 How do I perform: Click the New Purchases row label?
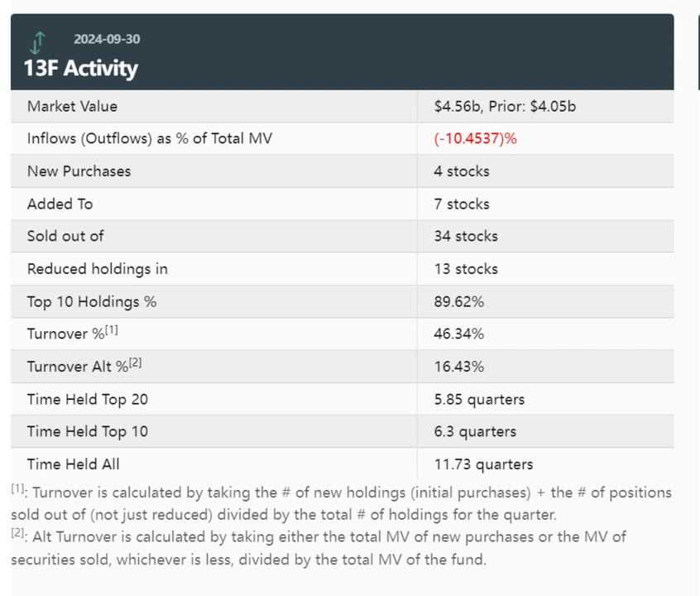click(x=79, y=171)
